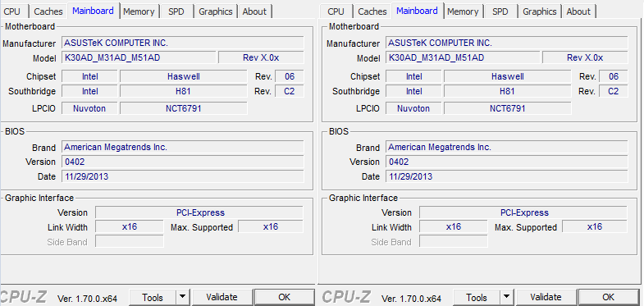The width and height of the screenshot is (644, 306).
Task: Click Tools button in right CPU-Z window
Action: (x=477, y=297)
